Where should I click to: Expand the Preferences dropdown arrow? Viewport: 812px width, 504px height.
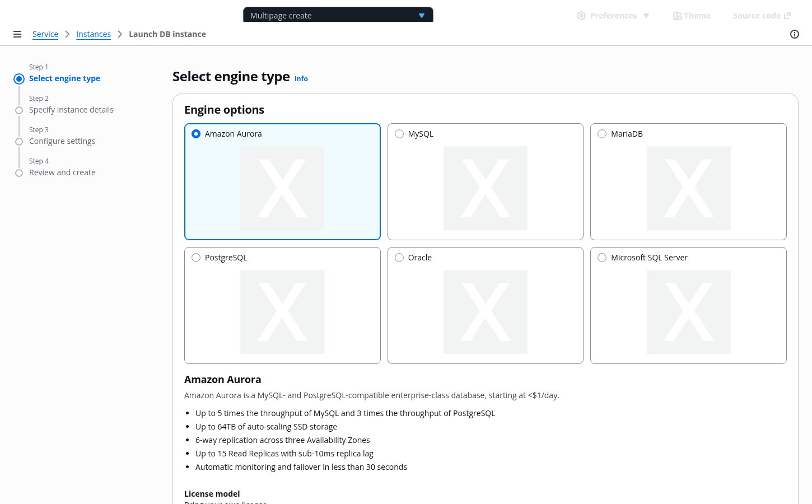[x=646, y=16]
